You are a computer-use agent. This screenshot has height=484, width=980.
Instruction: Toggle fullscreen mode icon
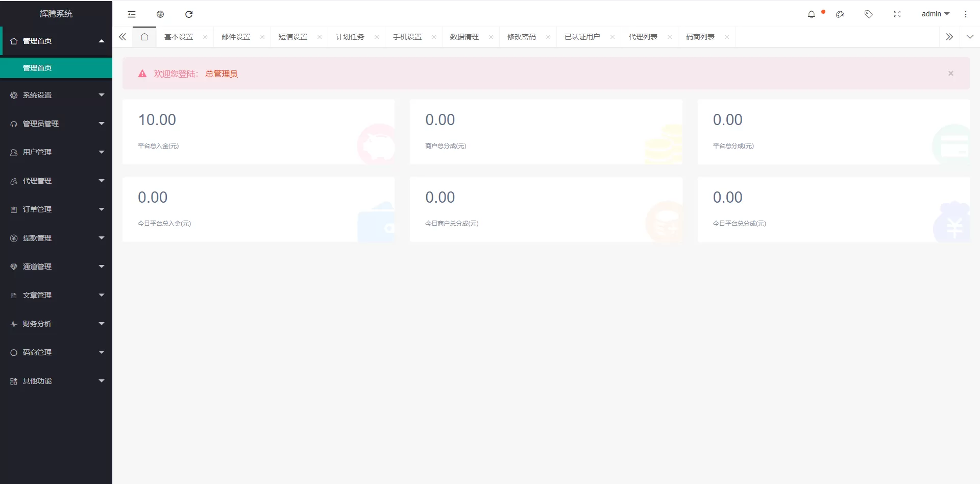[x=897, y=14]
